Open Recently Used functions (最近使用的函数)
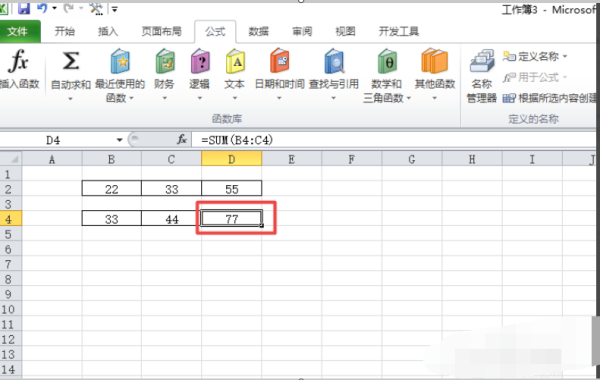Viewport: 600px width, 380px height. coord(120,76)
